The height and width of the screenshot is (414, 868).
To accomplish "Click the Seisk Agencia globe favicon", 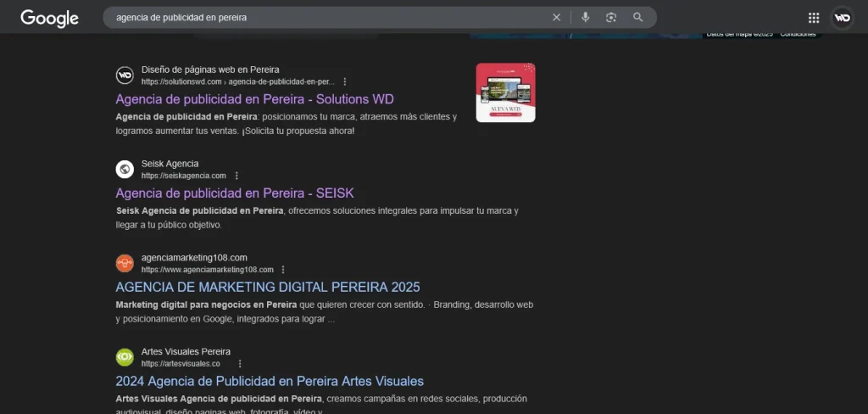I will point(125,170).
